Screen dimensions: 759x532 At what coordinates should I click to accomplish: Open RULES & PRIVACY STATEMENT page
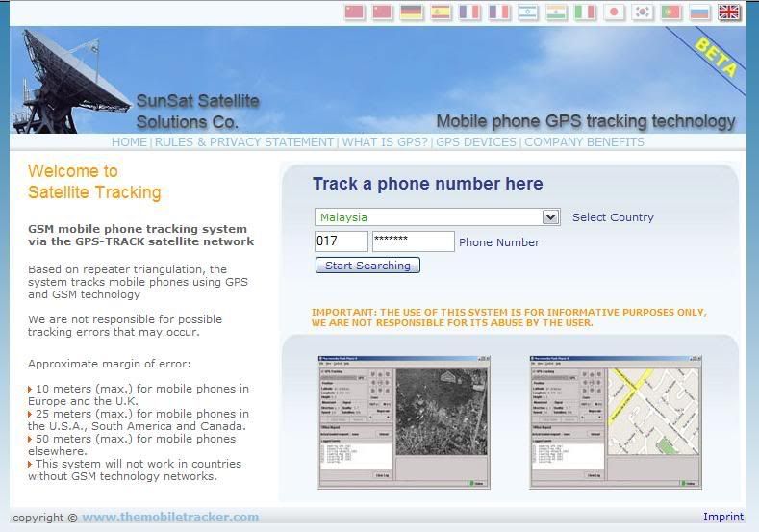[x=244, y=141]
